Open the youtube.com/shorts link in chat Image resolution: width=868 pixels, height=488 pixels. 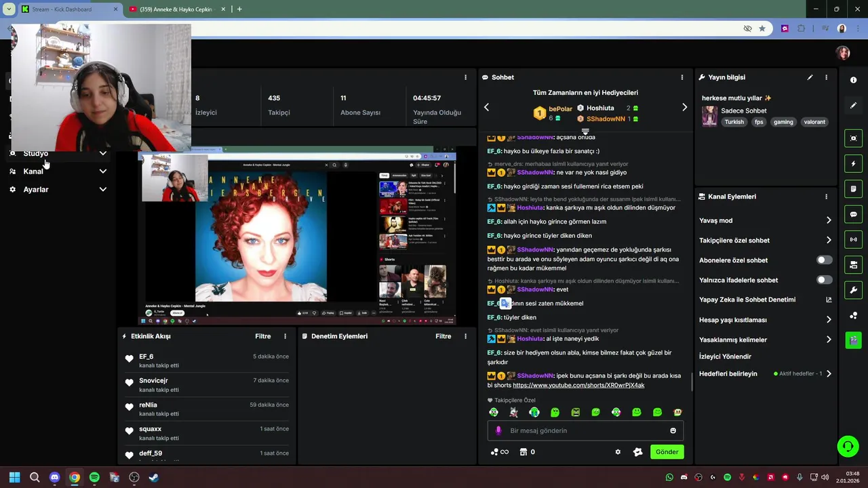(578, 386)
